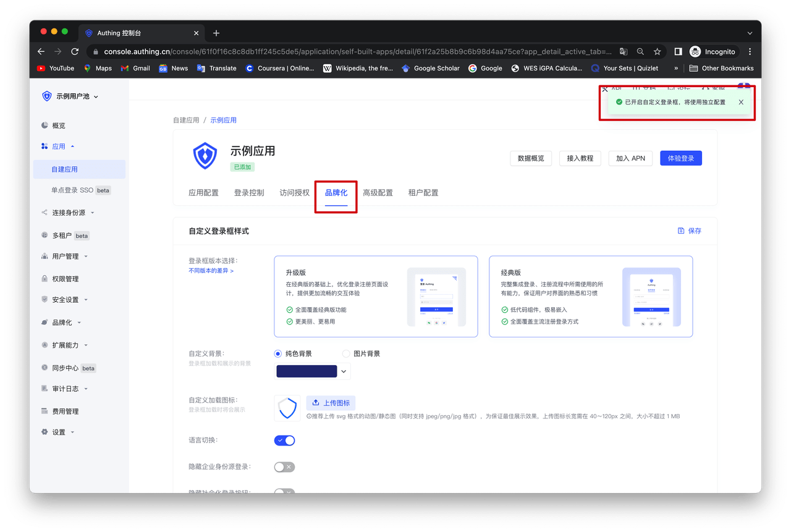Switch to the 高级配置 tab
The height and width of the screenshot is (532, 791).
point(378,193)
